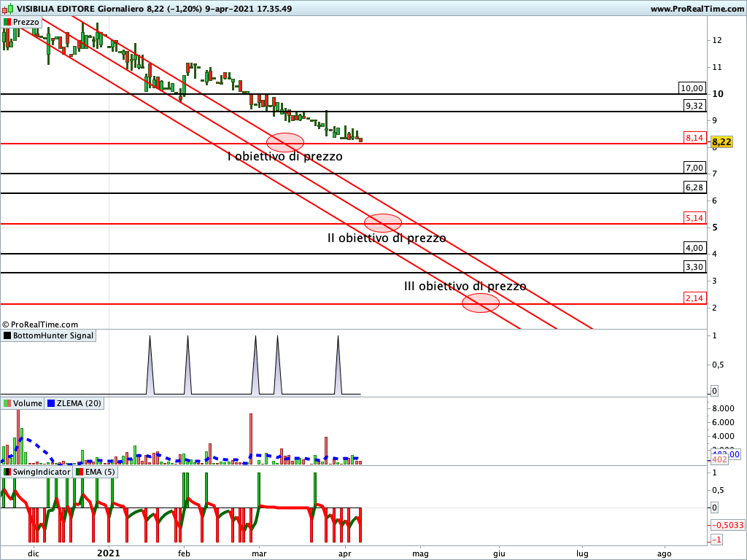Click the Volume legend color icon

pyautogui.click(x=7, y=403)
